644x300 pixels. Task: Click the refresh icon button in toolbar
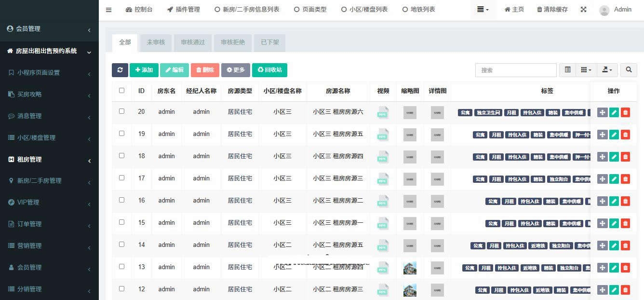[120, 70]
